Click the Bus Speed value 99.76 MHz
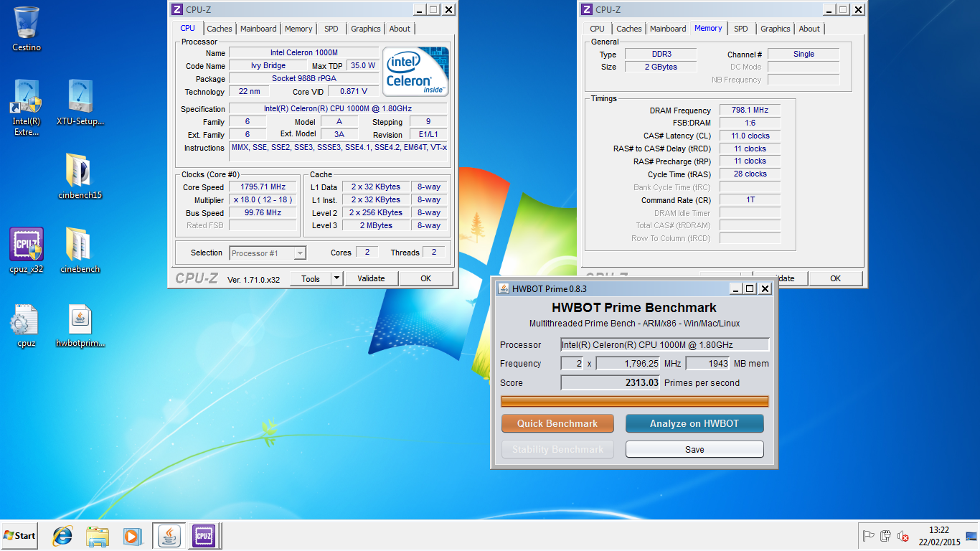 tap(263, 212)
